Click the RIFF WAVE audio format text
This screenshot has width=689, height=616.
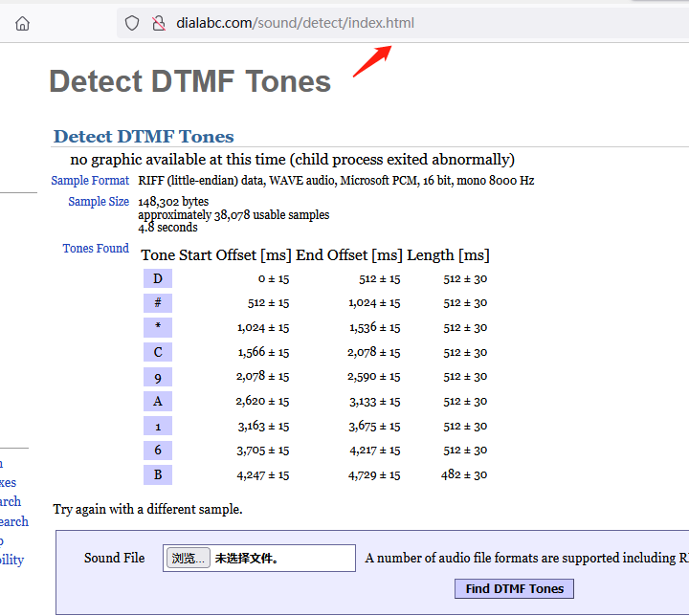336,181
